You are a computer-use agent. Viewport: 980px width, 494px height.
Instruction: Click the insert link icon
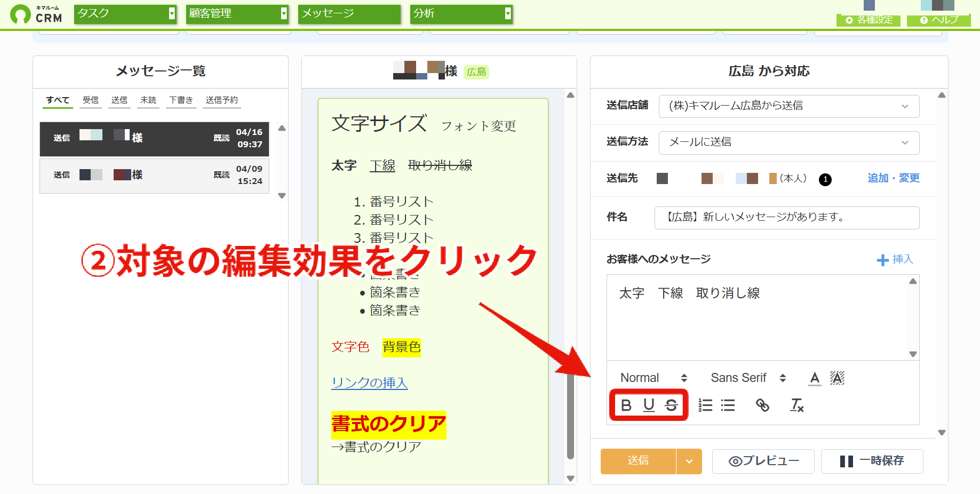click(762, 405)
